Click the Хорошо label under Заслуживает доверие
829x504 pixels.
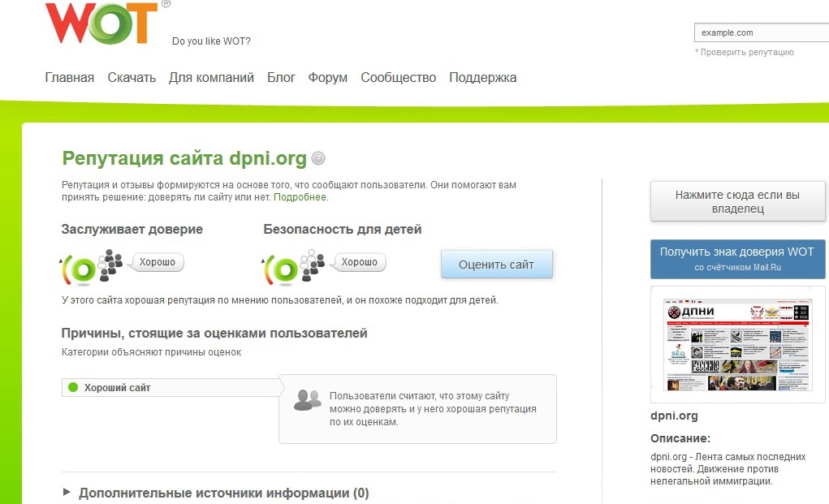pyautogui.click(x=157, y=262)
